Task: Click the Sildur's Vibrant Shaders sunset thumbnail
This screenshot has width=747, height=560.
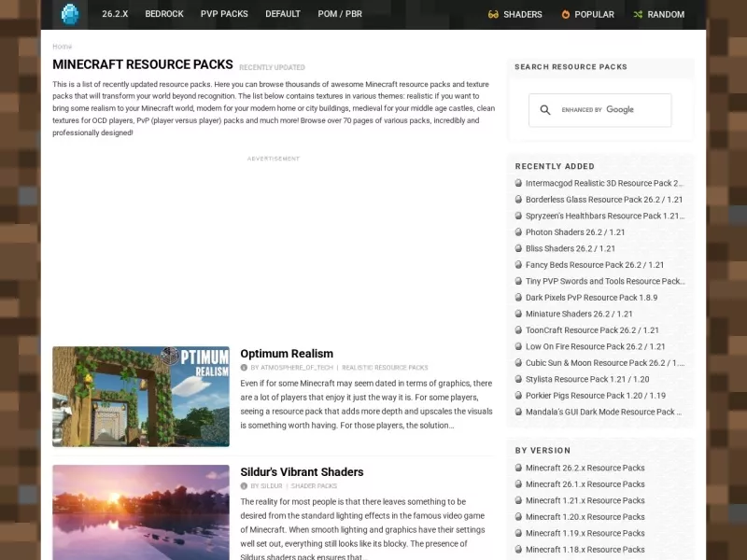Action: coord(141,512)
